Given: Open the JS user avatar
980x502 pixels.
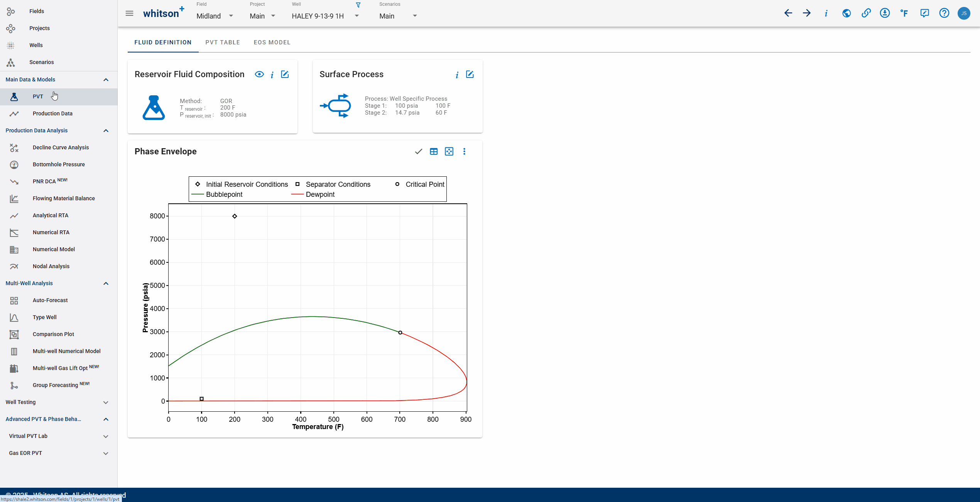Looking at the screenshot, I should click(964, 13).
